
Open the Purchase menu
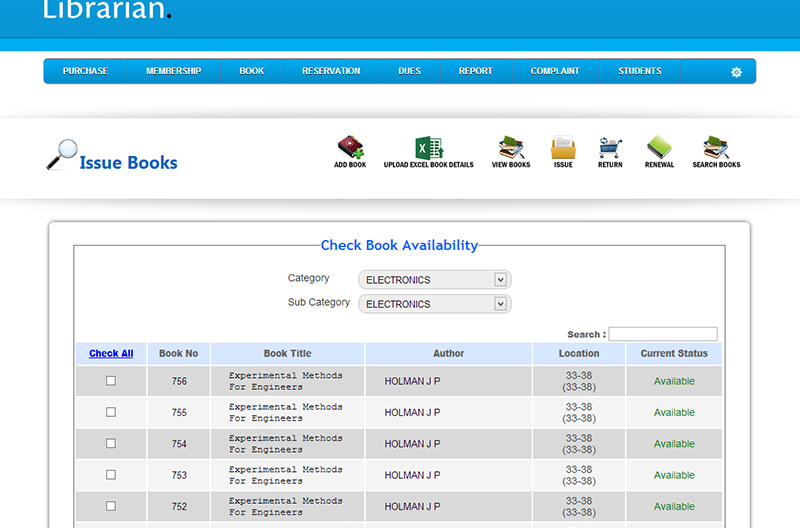click(85, 71)
